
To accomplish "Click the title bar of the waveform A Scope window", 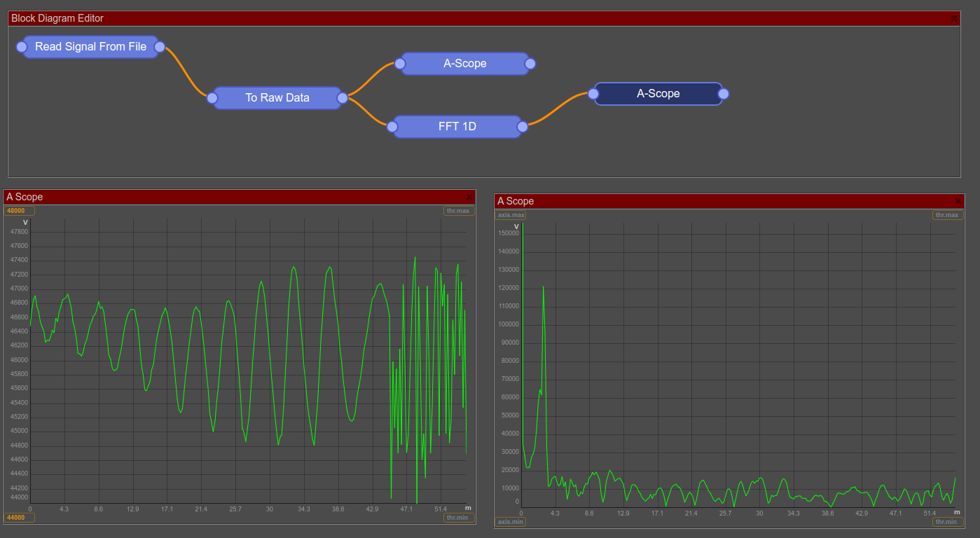I will coord(240,198).
